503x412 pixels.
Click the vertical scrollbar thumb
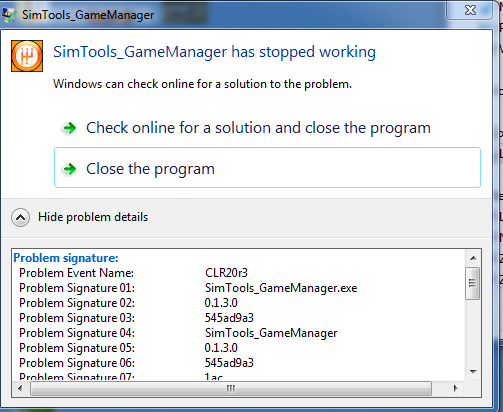tap(473, 283)
